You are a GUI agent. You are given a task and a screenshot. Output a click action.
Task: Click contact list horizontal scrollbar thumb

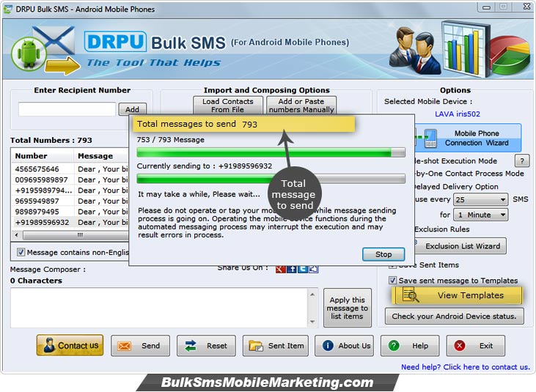tap(76, 235)
